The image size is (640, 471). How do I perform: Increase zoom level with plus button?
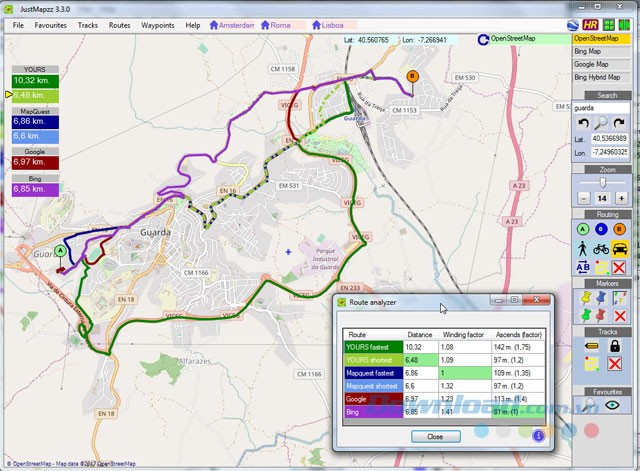[620, 199]
